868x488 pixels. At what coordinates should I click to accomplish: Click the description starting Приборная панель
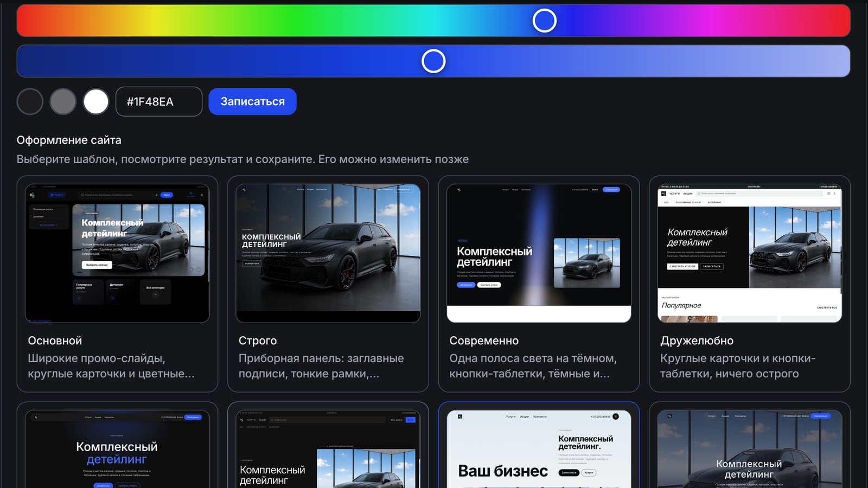[x=321, y=366]
